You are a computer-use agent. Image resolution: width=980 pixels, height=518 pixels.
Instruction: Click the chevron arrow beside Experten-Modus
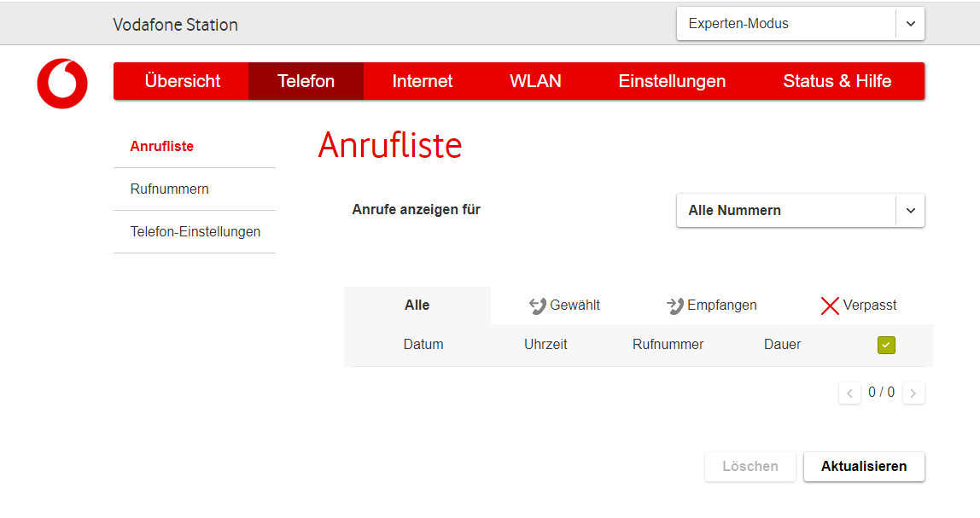click(910, 24)
